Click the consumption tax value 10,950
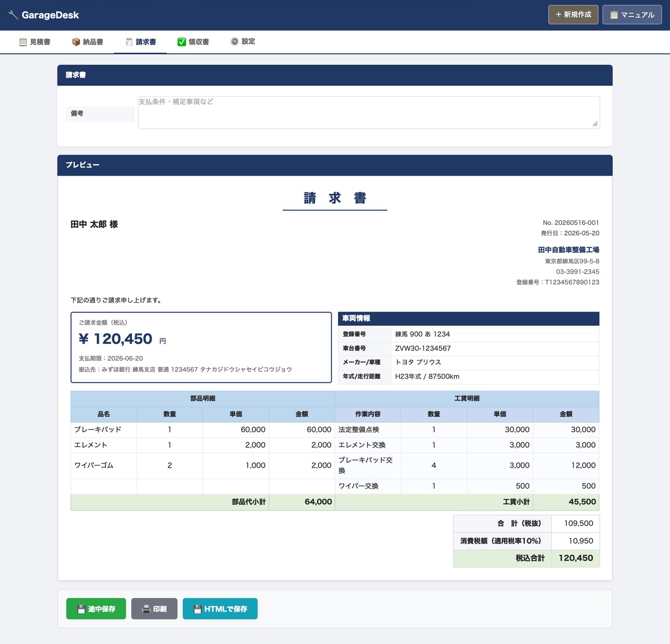 click(x=581, y=541)
